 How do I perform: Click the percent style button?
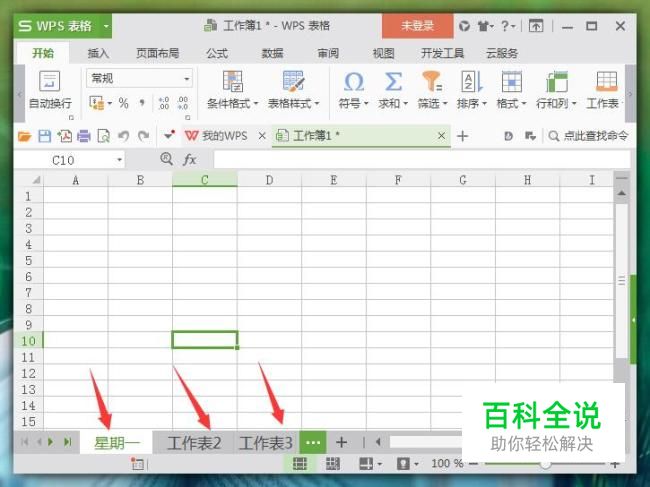[124, 103]
